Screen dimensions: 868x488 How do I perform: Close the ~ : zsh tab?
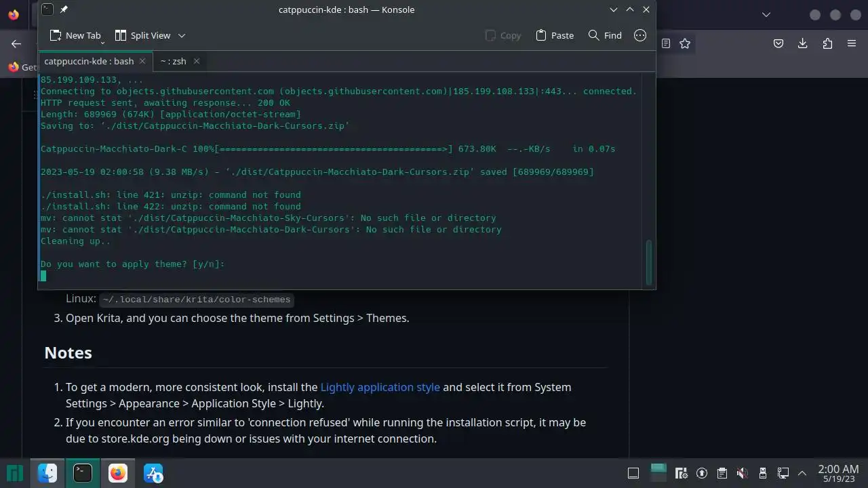click(197, 61)
